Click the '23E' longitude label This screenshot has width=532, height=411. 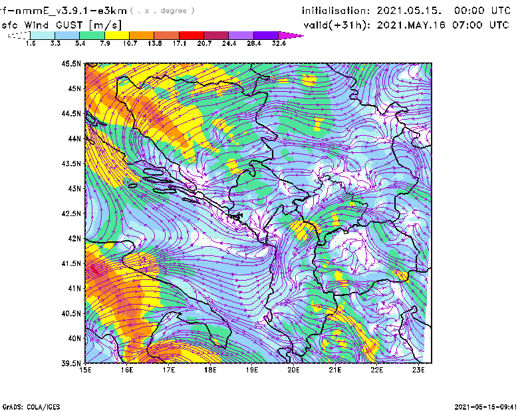pyautogui.click(x=418, y=370)
